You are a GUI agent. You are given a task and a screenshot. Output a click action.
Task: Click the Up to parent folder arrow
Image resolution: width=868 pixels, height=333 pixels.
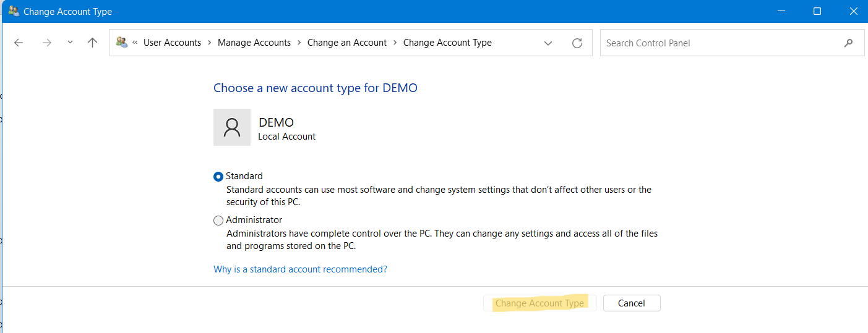tap(92, 43)
